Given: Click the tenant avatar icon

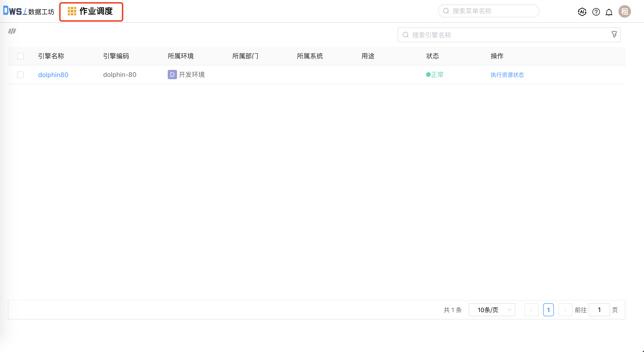Looking at the screenshot, I should point(624,11).
